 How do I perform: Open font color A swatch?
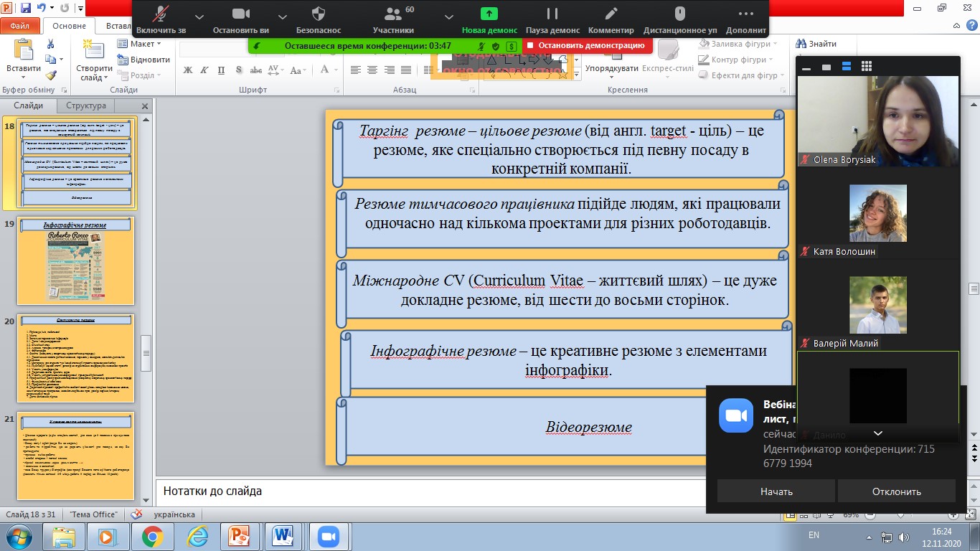[324, 70]
